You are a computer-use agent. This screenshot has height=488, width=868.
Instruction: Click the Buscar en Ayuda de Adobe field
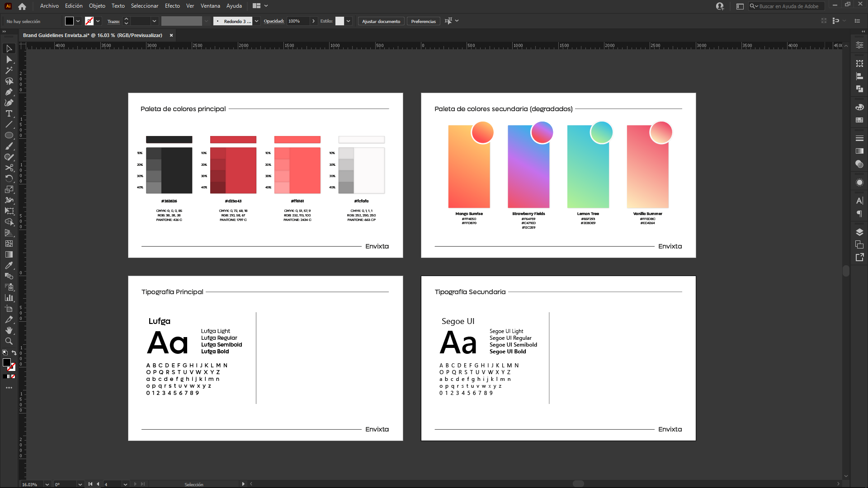(x=786, y=6)
